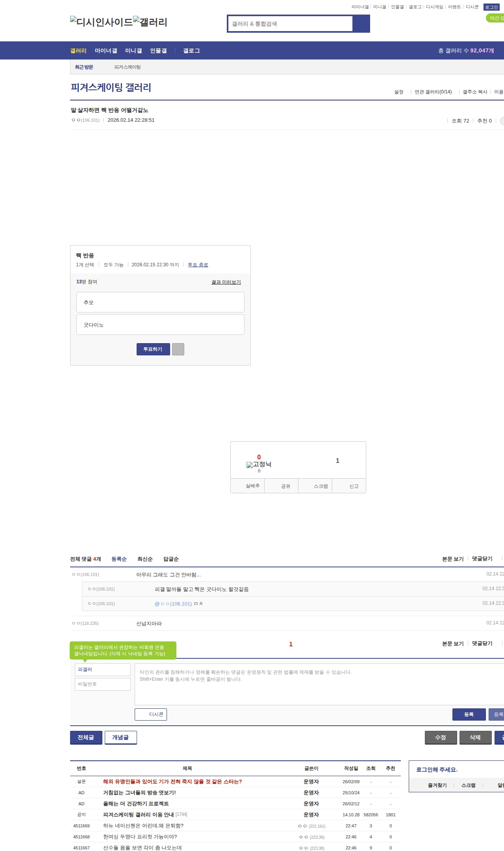Click the 갤러리 logo image beside 디시인사이드
This screenshot has width=504, height=851.
pyautogui.click(x=150, y=22)
